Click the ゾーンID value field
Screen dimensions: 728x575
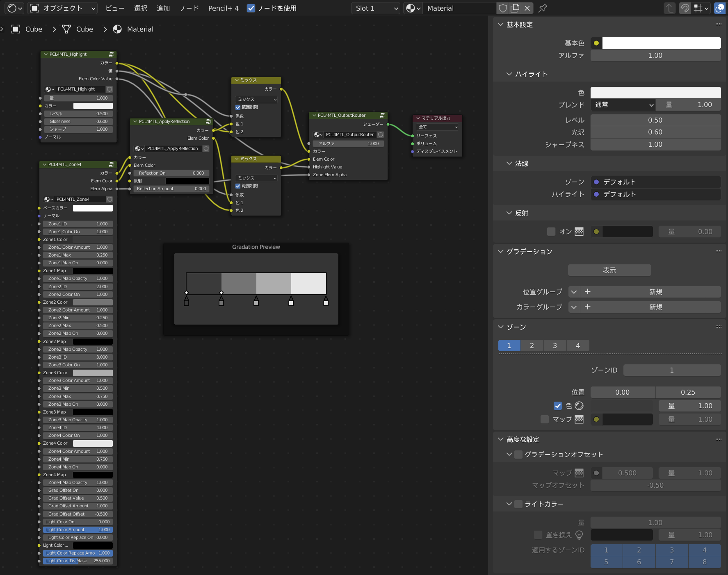[672, 370]
